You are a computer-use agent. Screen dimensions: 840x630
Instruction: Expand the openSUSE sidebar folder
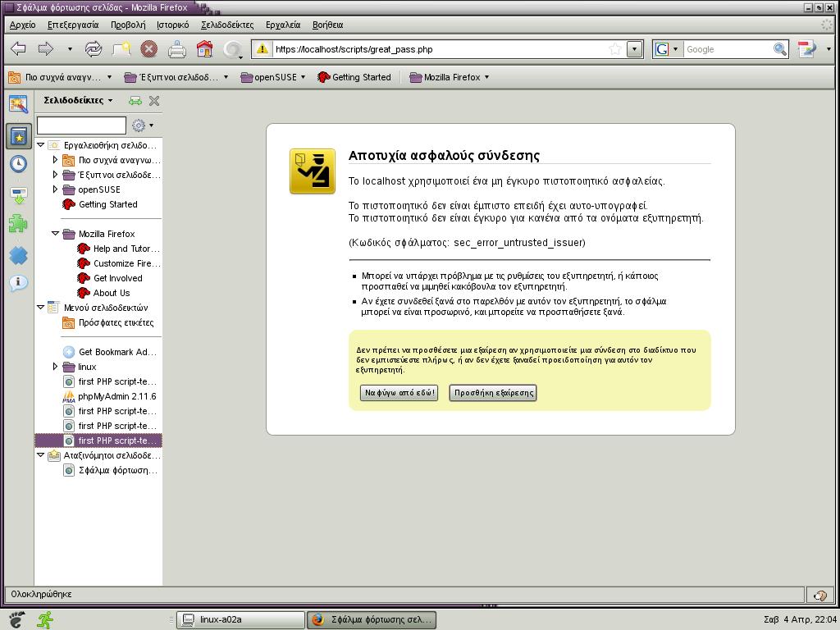point(55,189)
